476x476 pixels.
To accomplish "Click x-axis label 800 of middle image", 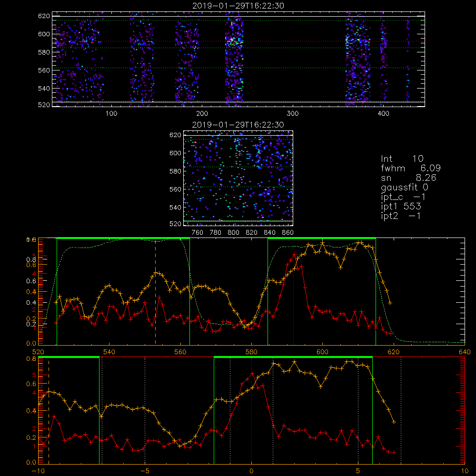I will [x=234, y=233].
